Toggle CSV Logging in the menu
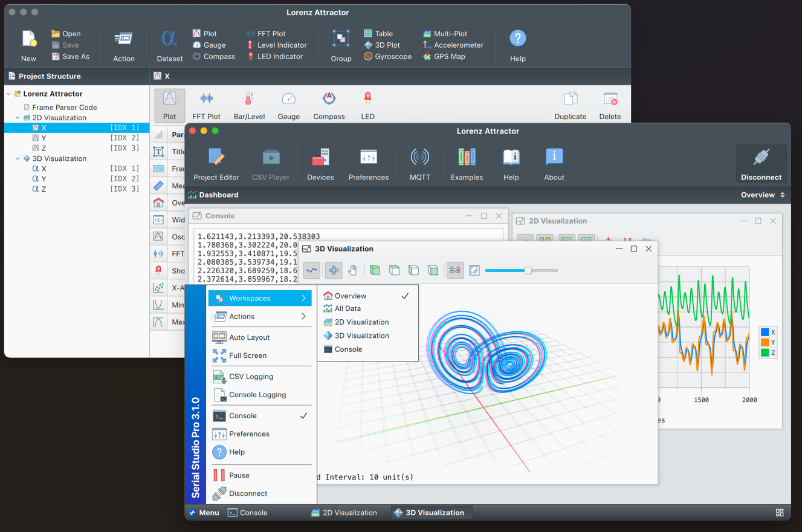 [x=260, y=377]
